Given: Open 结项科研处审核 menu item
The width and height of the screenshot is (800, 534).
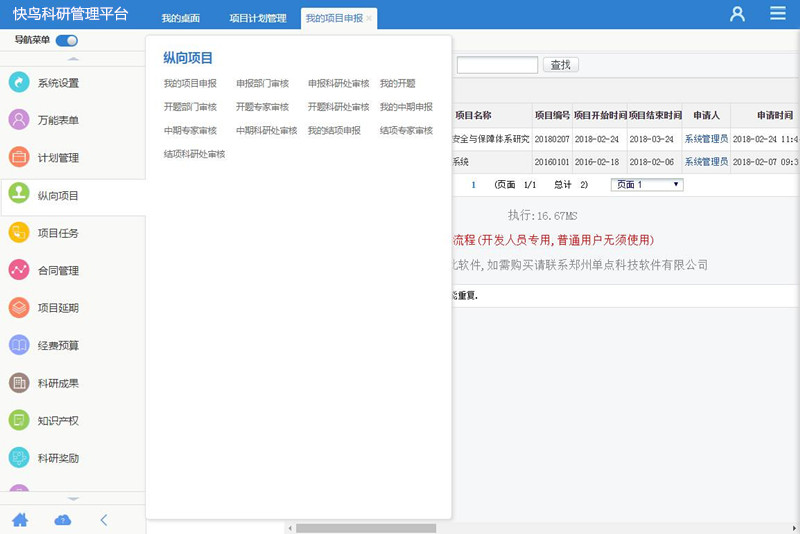Looking at the screenshot, I should pyautogui.click(x=194, y=154).
